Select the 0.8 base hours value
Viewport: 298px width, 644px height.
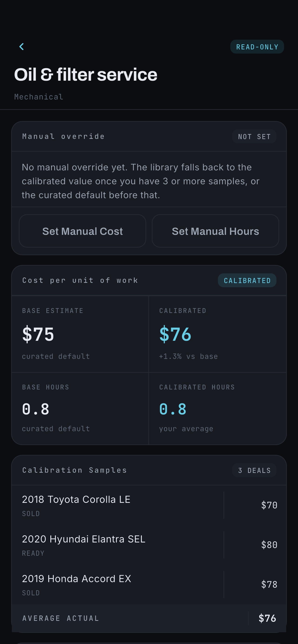[36, 409]
